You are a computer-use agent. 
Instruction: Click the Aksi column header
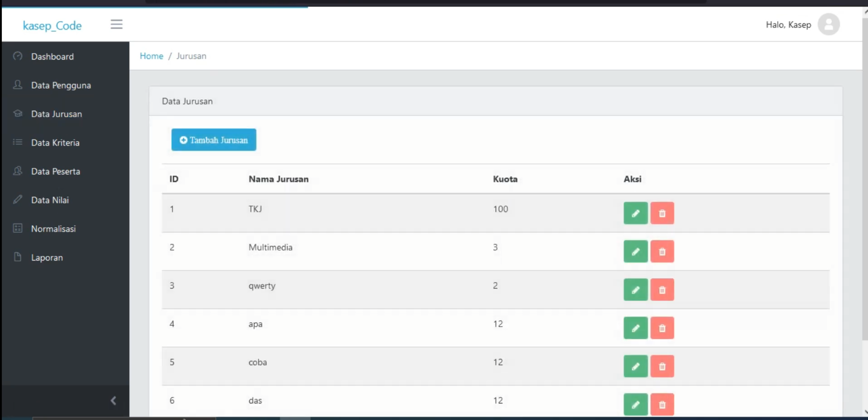pyautogui.click(x=632, y=179)
